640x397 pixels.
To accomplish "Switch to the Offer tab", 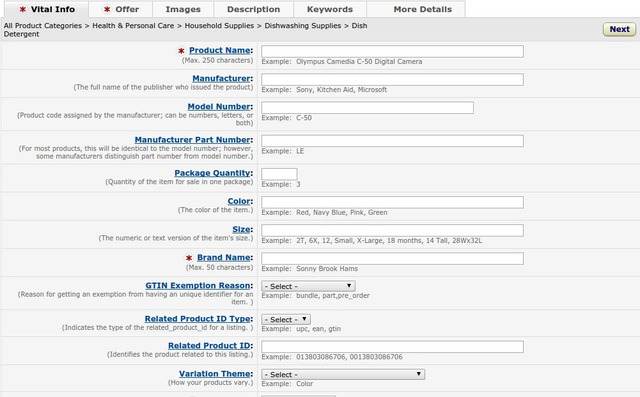I will click(x=121, y=9).
